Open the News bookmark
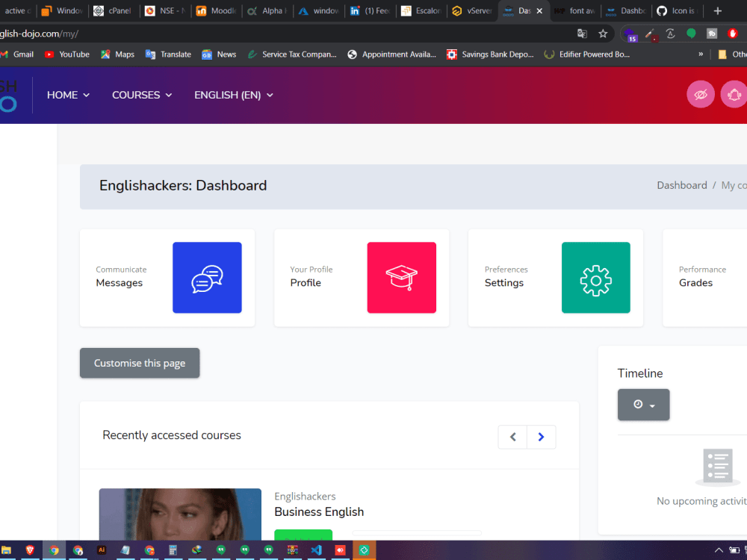Viewport: 747px width, 560px height. 219,55
